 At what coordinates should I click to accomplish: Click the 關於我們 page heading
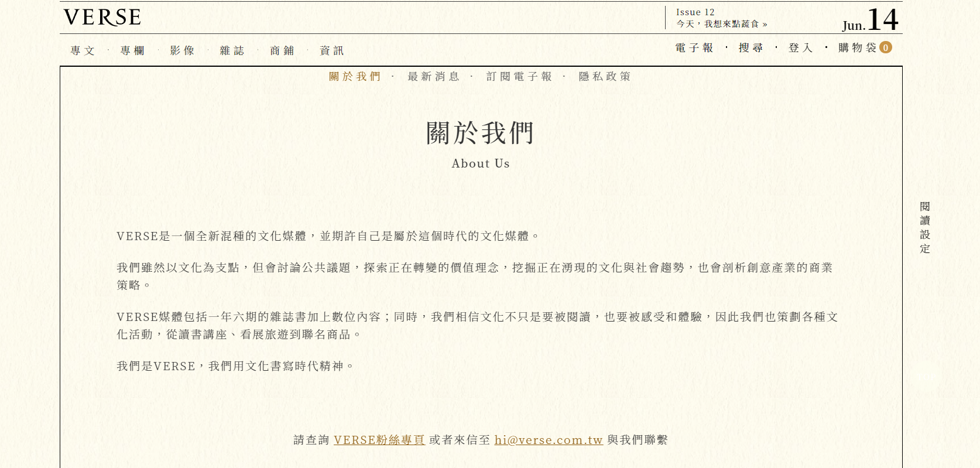[480, 133]
